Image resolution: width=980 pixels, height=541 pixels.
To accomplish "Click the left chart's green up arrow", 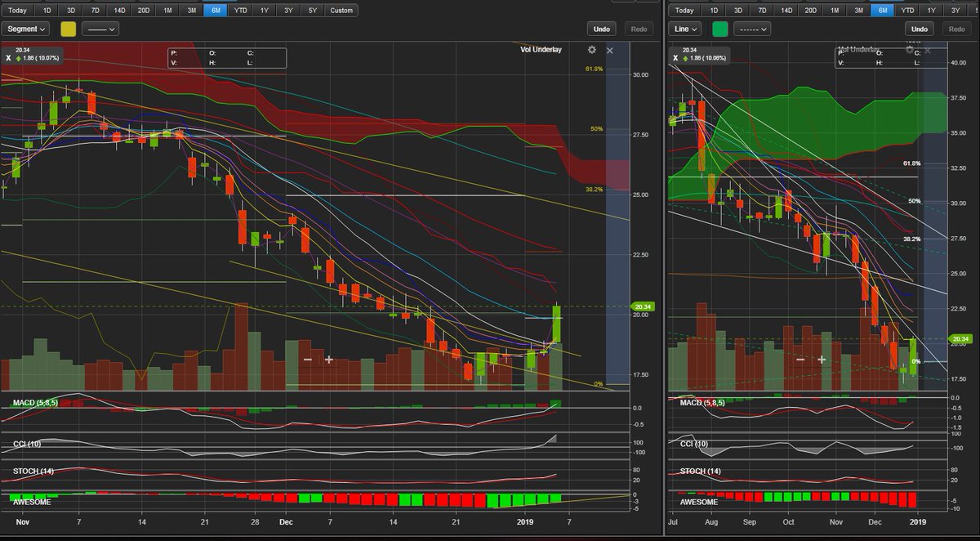I will pos(20,58).
